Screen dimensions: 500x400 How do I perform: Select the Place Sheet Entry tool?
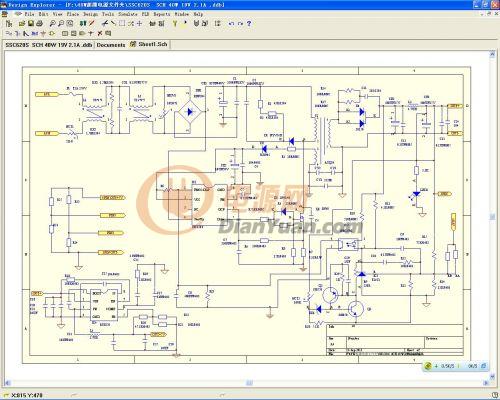point(74,33)
